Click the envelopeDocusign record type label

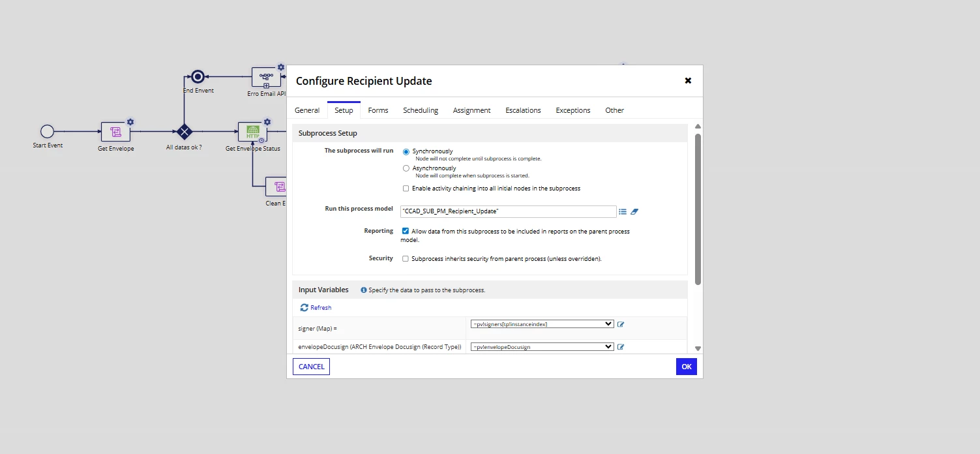click(x=379, y=347)
